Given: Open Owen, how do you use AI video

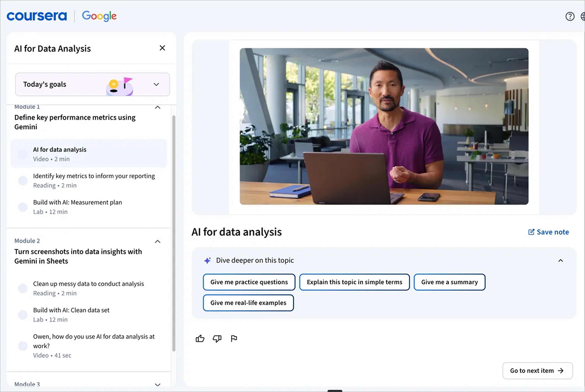Looking at the screenshot, I should click(89, 346).
